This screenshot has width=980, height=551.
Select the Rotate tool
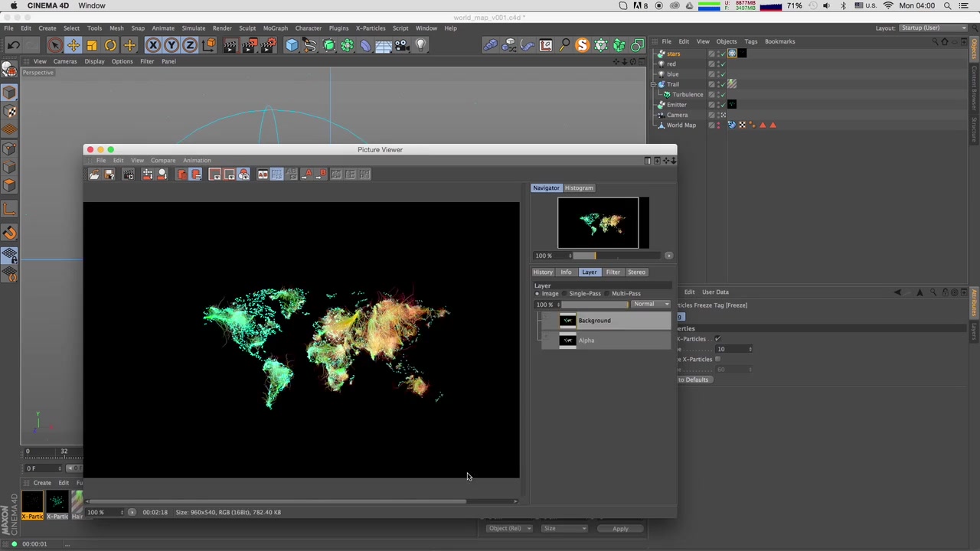click(x=109, y=45)
